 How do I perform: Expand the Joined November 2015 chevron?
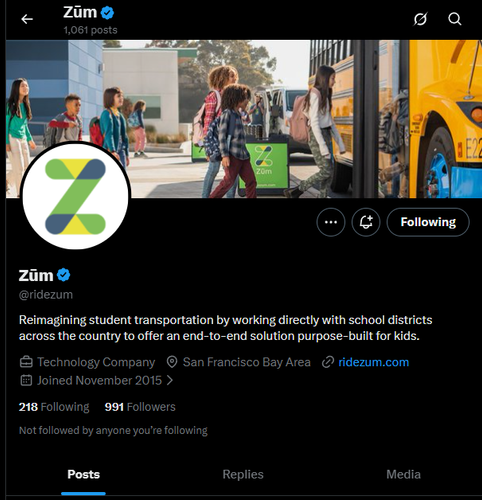point(170,380)
